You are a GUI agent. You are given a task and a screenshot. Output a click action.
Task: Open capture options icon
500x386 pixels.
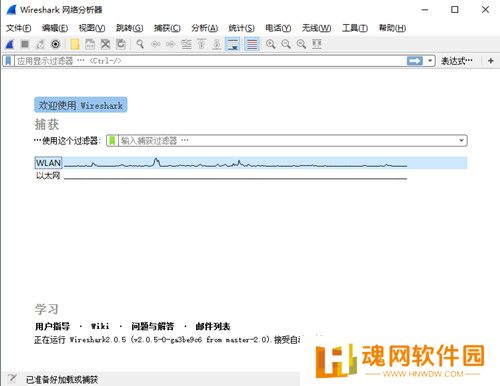click(x=56, y=44)
